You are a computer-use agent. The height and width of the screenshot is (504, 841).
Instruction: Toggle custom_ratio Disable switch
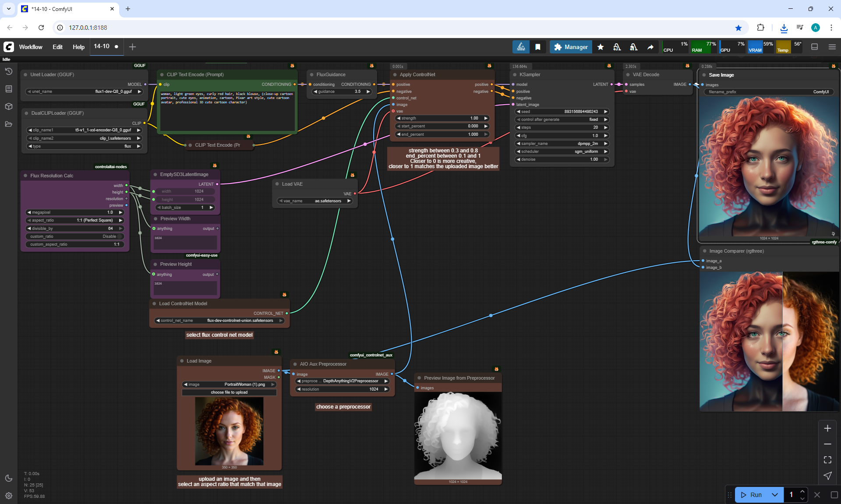click(x=119, y=236)
